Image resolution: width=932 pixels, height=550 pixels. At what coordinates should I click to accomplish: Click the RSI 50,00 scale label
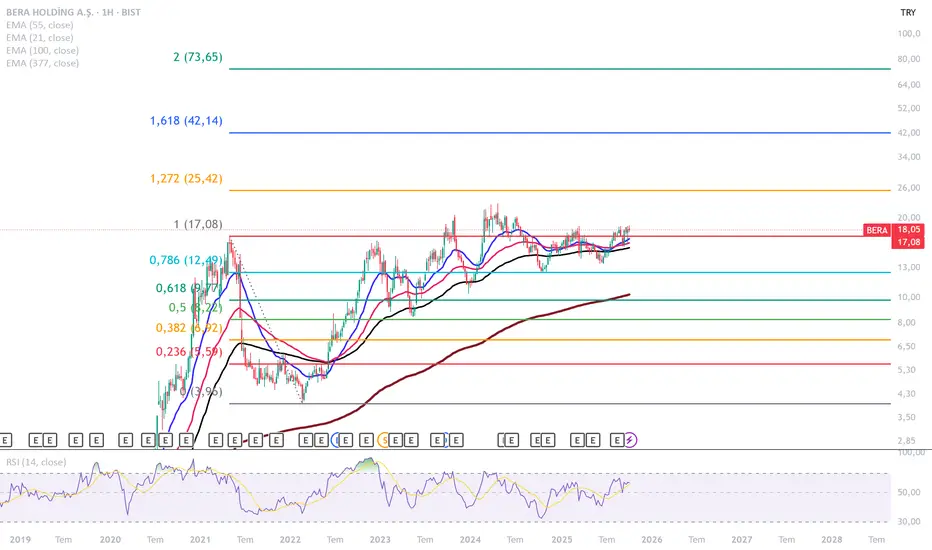(x=909, y=492)
